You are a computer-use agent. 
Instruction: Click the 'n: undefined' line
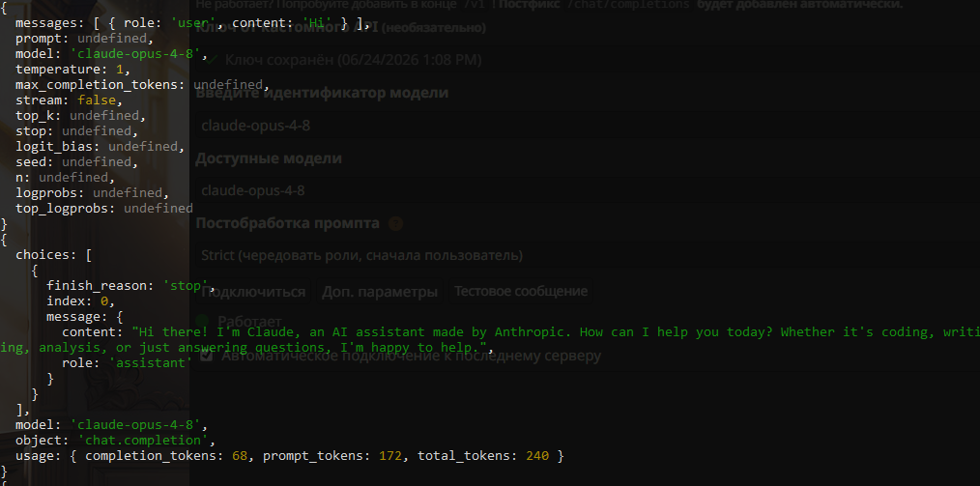[65, 178]
